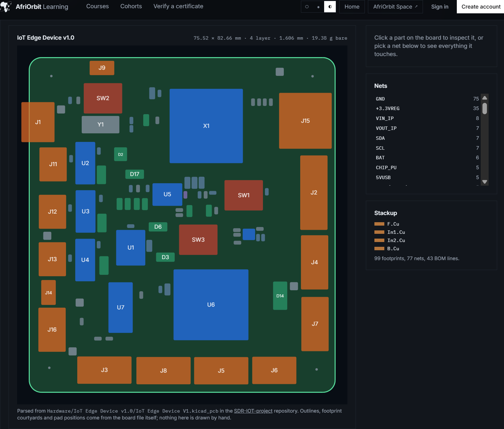This screenshot has height=429, width=504.
Task: Select diode D14
Action: point(280,296)
